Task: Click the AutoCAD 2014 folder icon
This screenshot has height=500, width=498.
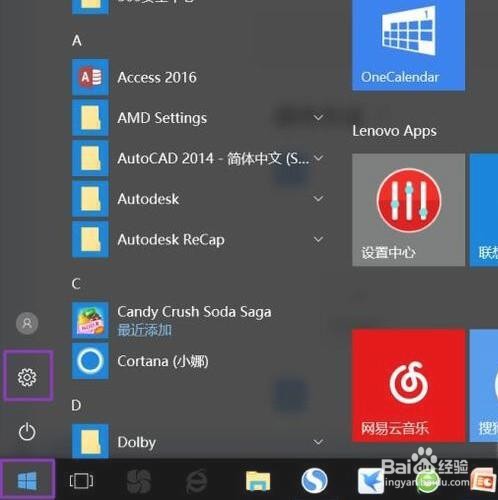Action: click(90, 158)
